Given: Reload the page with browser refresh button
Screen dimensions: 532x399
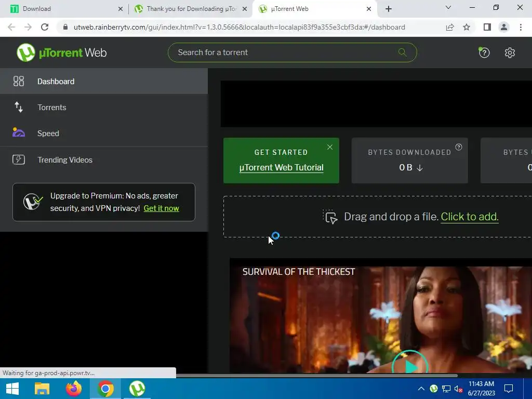Looking at the screenshot, I should (x=45, y=27).
